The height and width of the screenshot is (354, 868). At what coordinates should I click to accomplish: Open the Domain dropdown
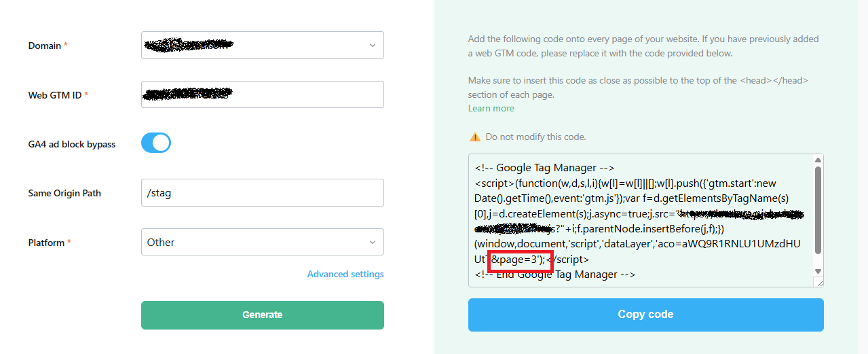pyautogui.click(x=262, y=45)
